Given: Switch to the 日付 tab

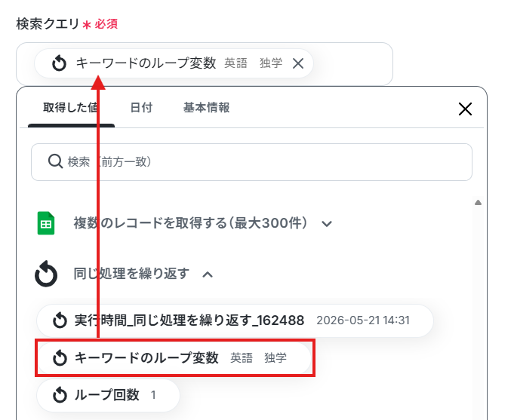Looking at the screenshot, I should (x=141, y=108).
